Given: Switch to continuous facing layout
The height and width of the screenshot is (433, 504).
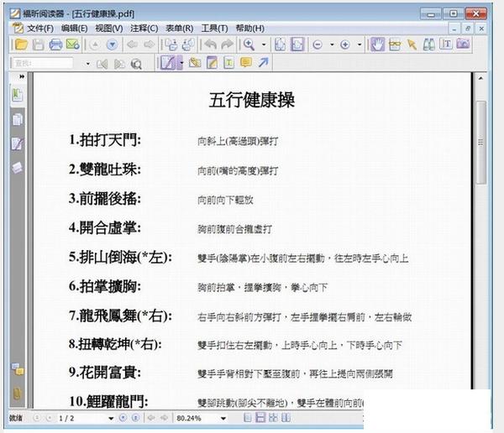Looking at the screenshot, I should [x=286, y=418].
